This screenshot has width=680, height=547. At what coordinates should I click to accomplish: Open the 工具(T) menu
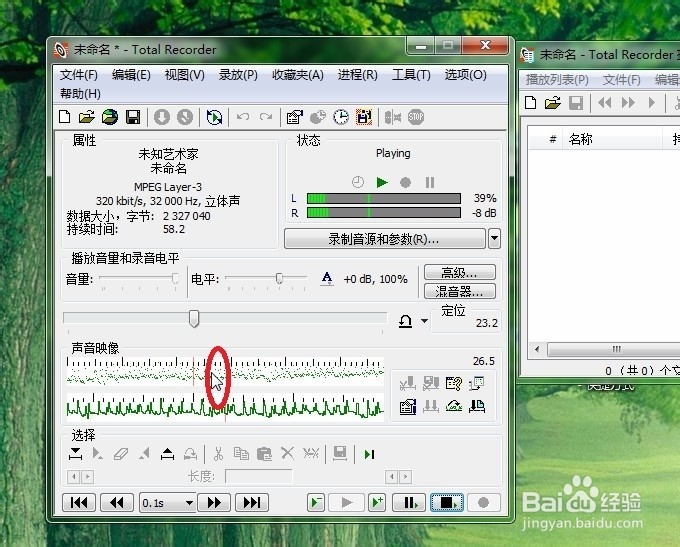[411, 75]
